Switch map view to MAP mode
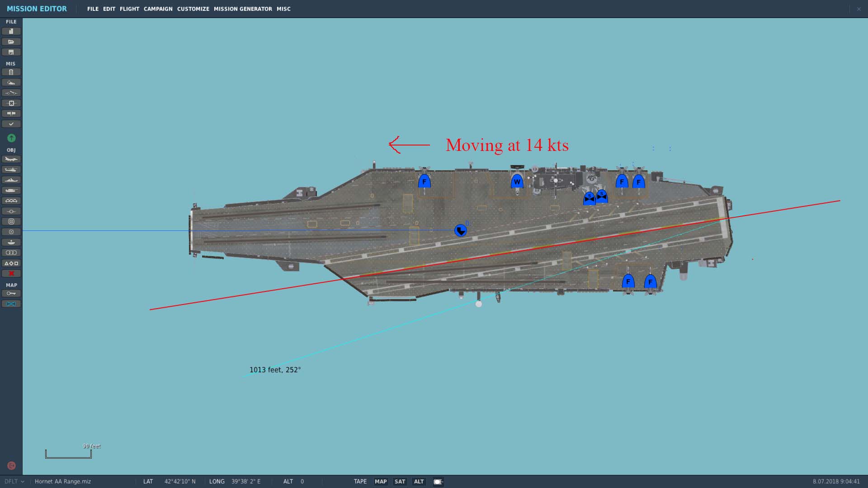 tap(381, 482)
